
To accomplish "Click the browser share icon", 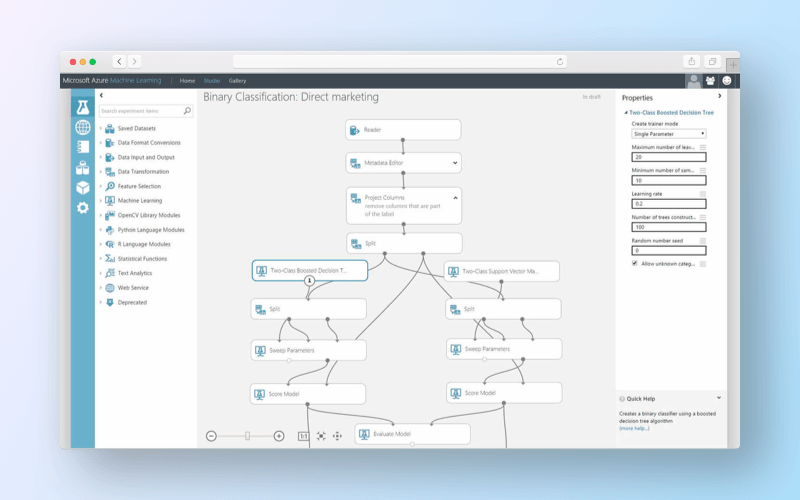I will 692,62.
